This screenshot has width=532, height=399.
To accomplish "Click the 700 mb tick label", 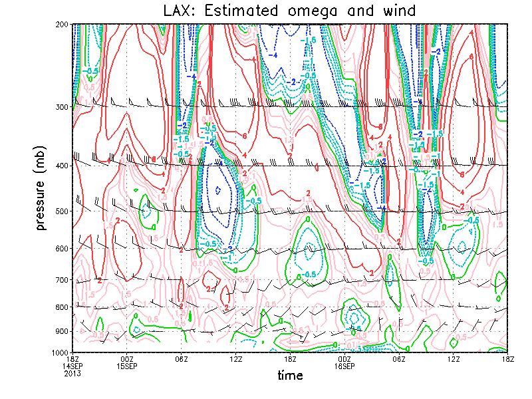I will 61,280.
